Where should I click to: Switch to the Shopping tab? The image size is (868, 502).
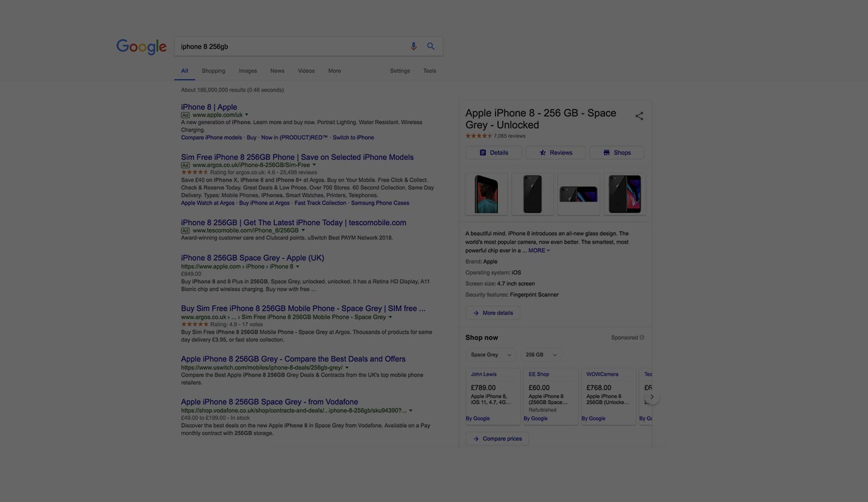pos(213,71)
